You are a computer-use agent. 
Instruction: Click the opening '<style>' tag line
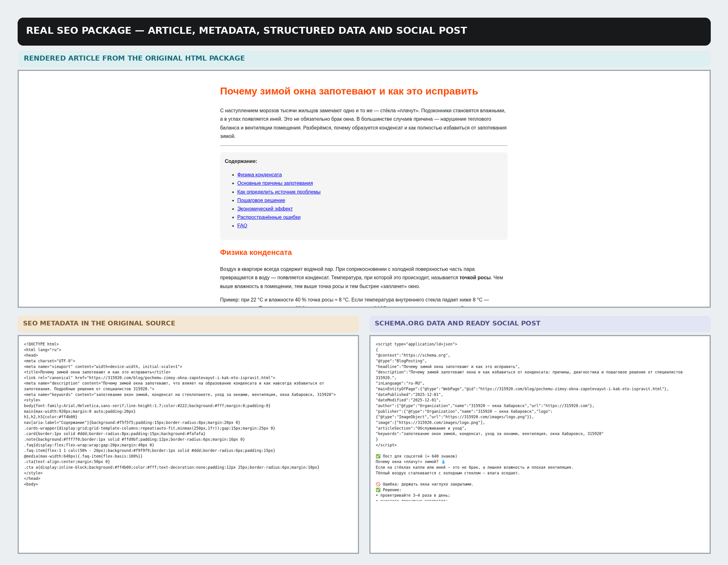point(32,400)
